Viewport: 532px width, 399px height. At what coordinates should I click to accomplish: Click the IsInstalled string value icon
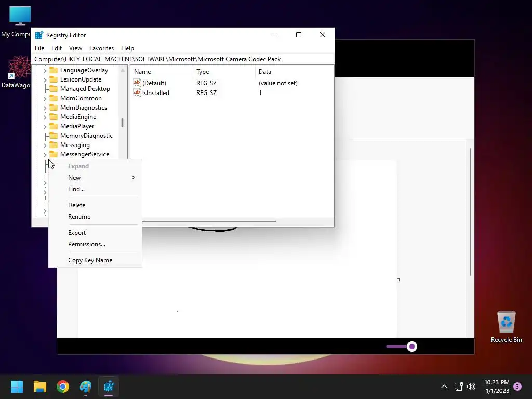pos(137,92)
